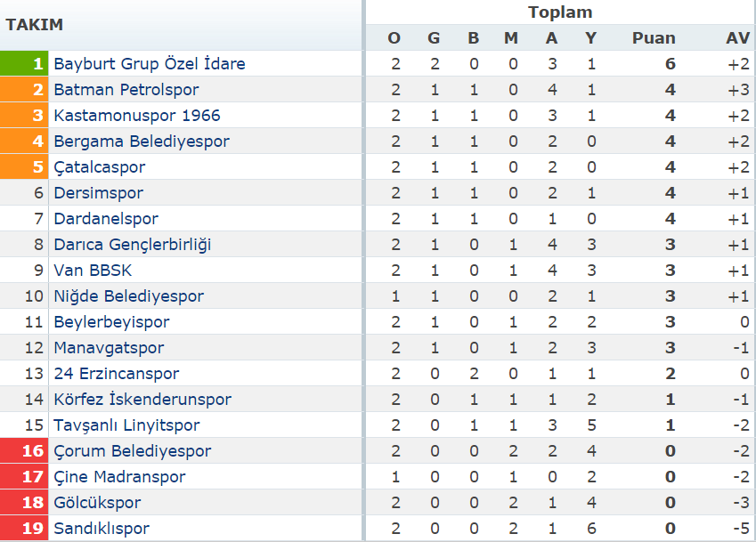Open Van BBSK team link
Screen dimensions: 756x542
click(93, 271)
